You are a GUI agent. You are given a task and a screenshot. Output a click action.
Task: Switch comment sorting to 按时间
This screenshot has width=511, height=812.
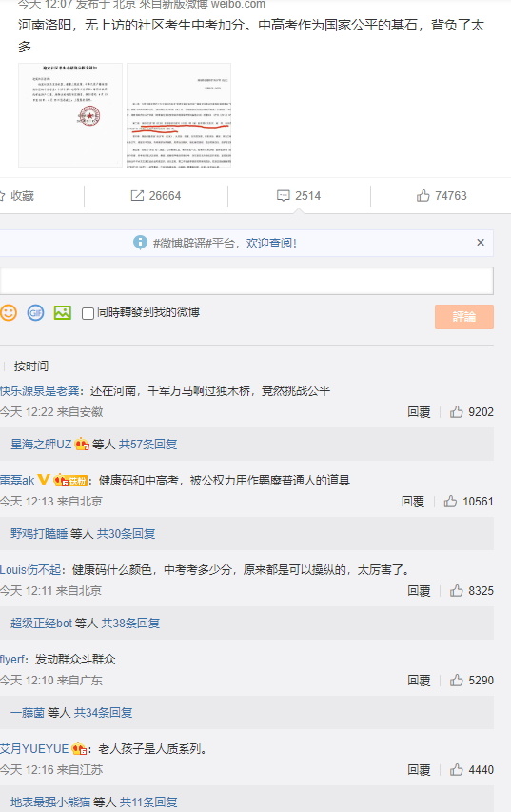click(31, 366)
